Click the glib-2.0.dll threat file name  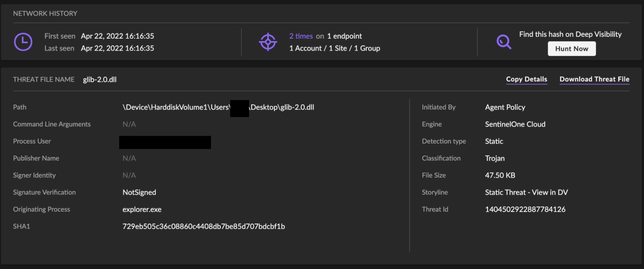pos(100,80)
